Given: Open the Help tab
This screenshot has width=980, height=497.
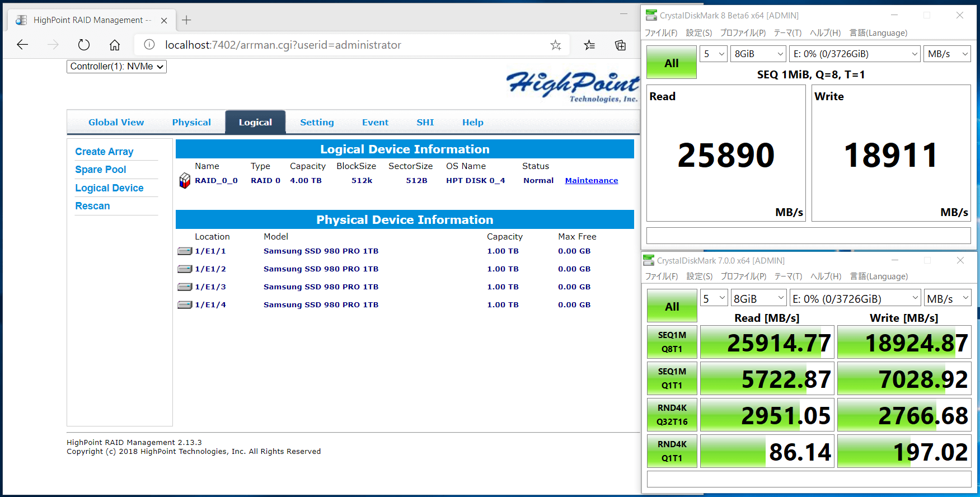Looking at the screenshot, I should [x=472, y=122].
